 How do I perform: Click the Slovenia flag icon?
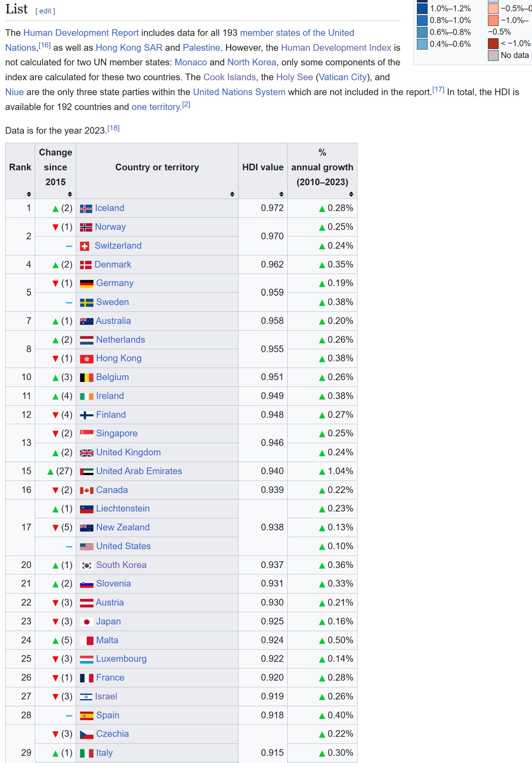tap(87, 584)
